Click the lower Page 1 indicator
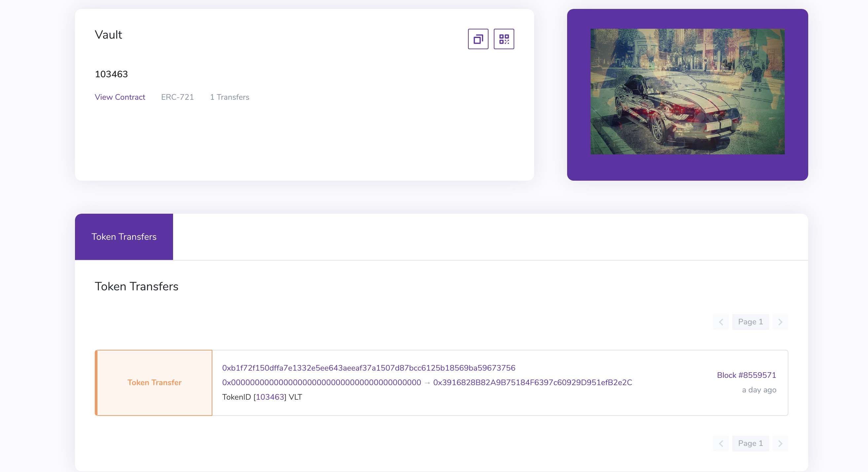Viewport: 868px width, 472px height. [x=750, y=443]
